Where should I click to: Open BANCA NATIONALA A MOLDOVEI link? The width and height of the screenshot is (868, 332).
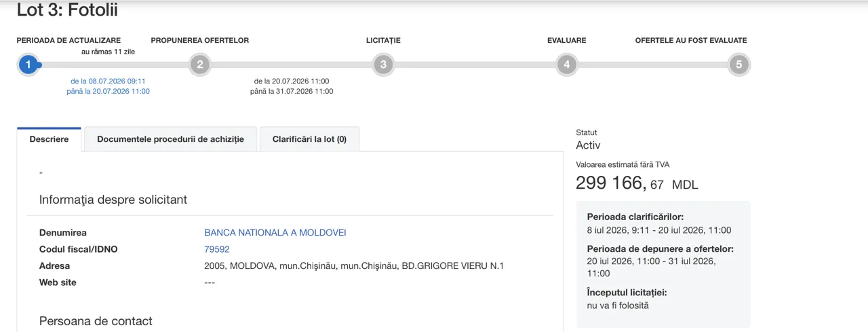pos(275,233)
